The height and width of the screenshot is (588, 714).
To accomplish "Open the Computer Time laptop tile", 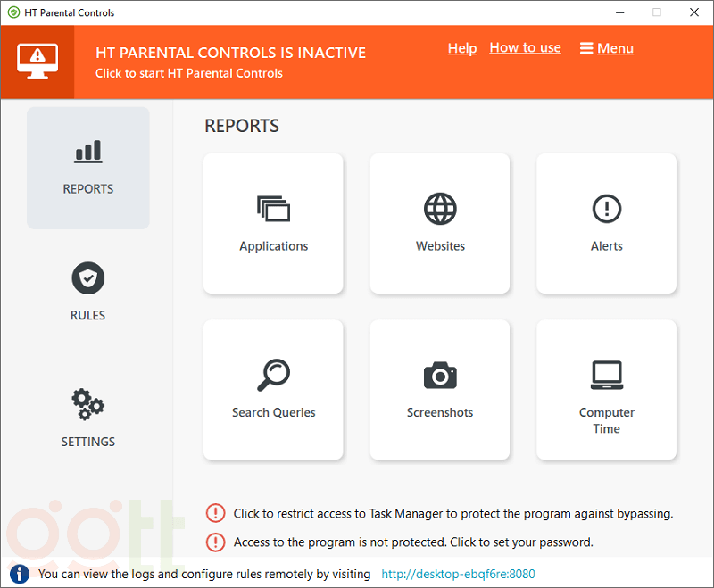I will (x=606, y=390).
